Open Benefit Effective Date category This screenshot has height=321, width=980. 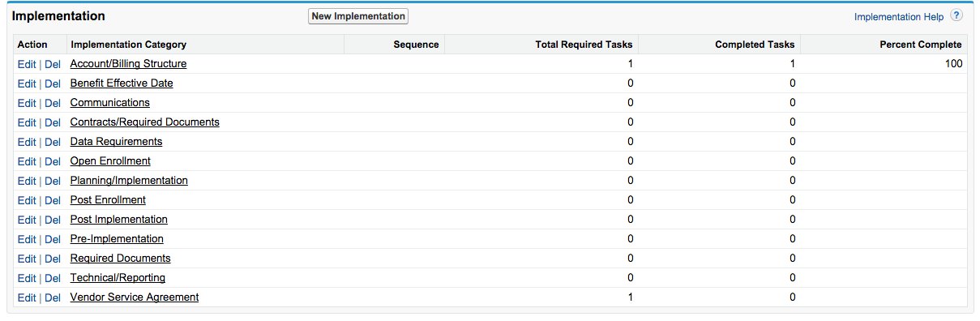point(122,83)
